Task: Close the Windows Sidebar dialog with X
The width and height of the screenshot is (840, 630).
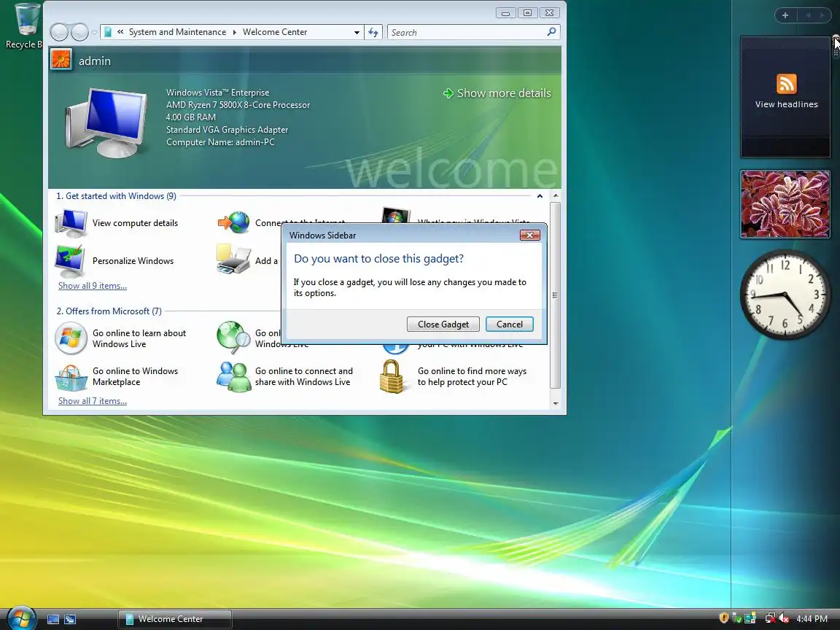Action: click(x=530, y=236)
